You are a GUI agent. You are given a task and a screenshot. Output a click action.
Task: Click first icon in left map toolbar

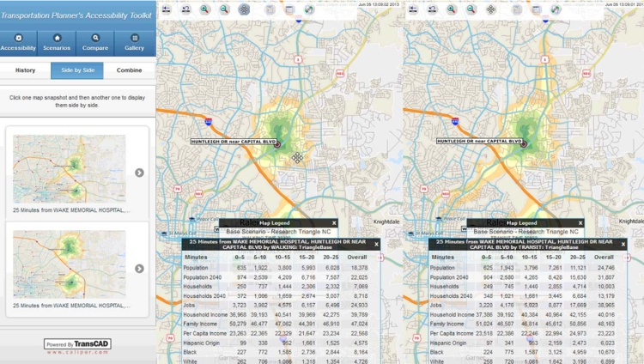tap(167, 9)
